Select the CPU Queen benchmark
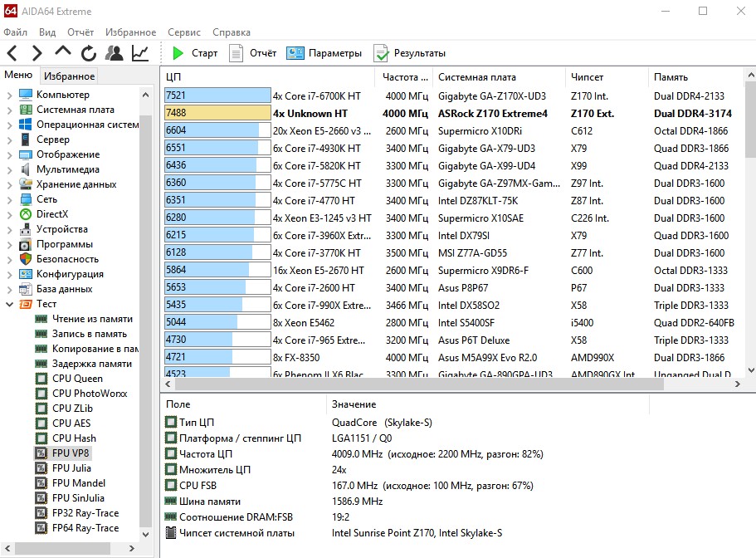Viewport: 756px width, 558px height. [x=69, y=379]
